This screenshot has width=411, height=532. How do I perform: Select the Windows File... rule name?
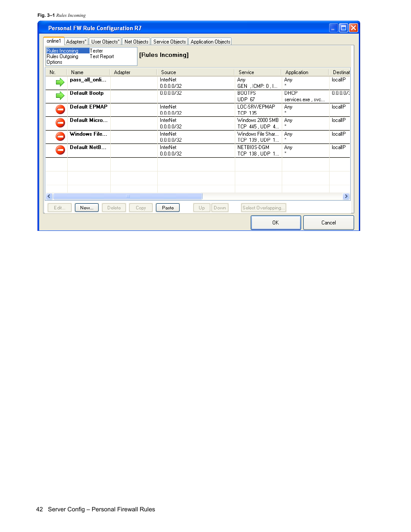(x=88, y=134)
